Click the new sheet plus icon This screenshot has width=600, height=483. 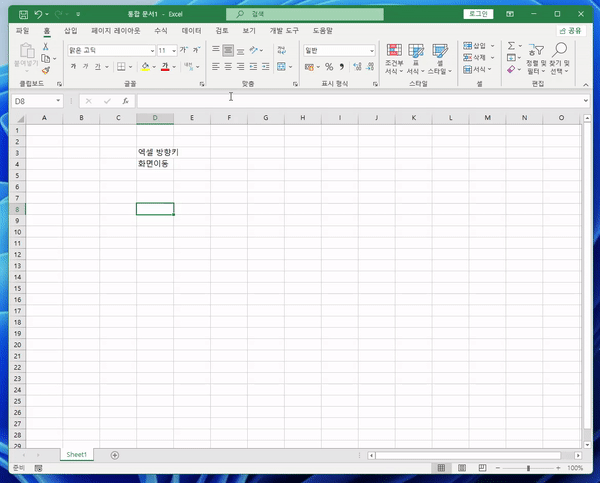(115, 455)
